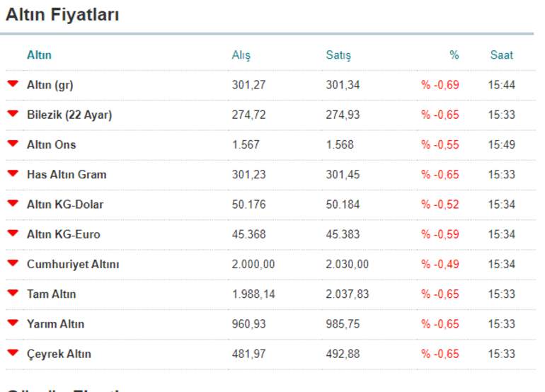Click the red arrow next to Bilezik (22 Ayar)
Viewport: 545px width, 392px height.
[13, 114]
